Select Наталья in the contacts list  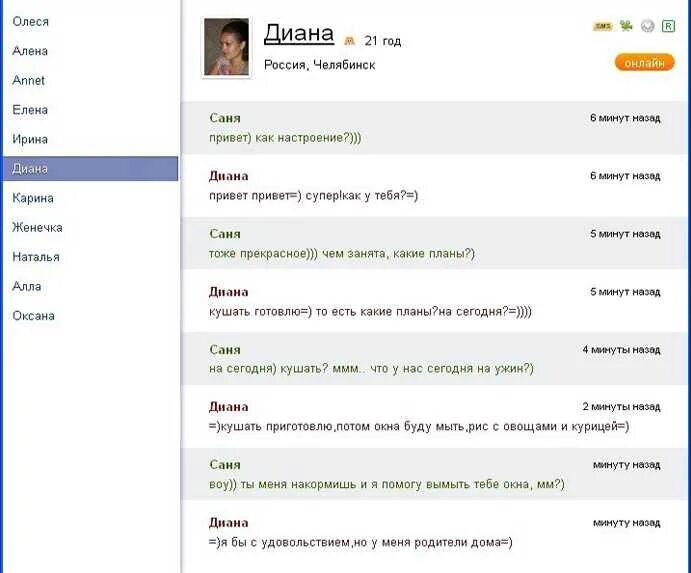(x=36, y=257)
